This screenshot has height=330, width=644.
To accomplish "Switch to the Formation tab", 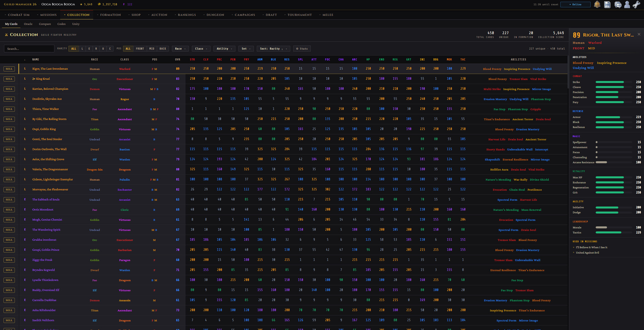I will pyautogui.click(x=110, y=15).
